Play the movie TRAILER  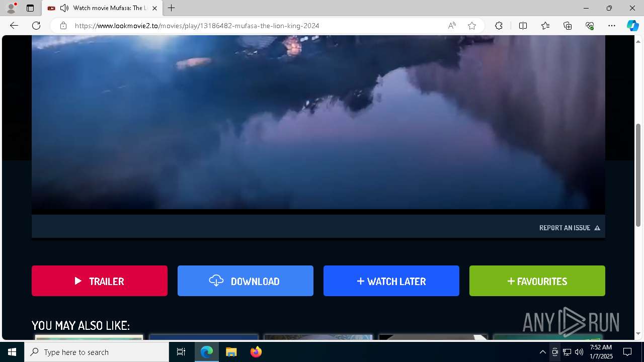click(x=100, y=281)
